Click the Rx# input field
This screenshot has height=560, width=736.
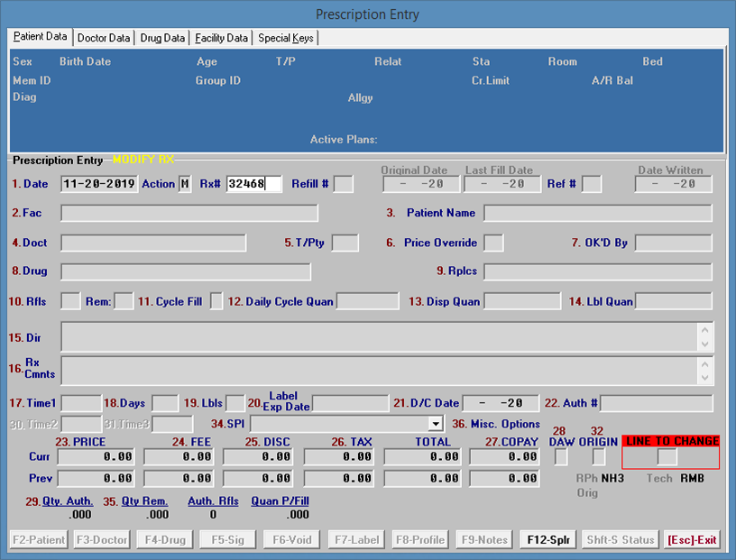tap(253, 184)
